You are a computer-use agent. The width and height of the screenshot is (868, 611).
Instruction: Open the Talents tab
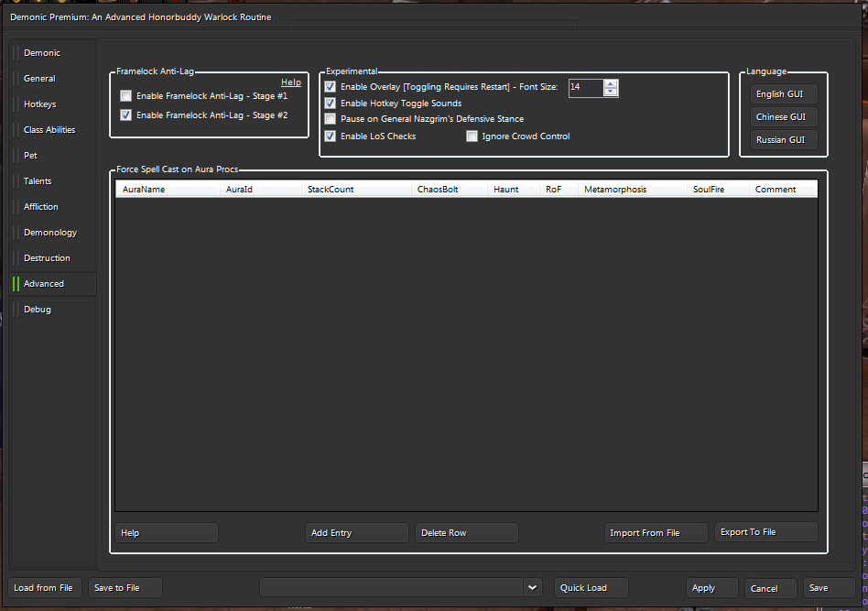(52, 181)
